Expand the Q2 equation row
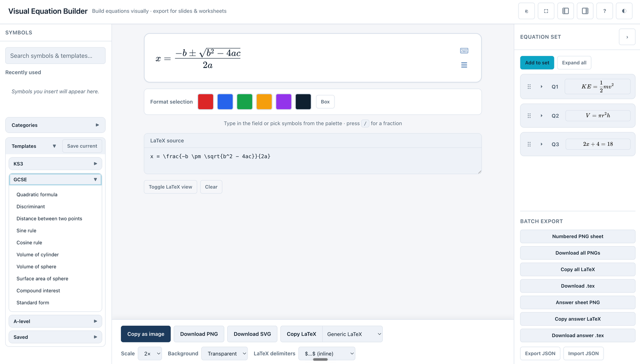The height and width of the screenshot is (364, 640). 542,116
